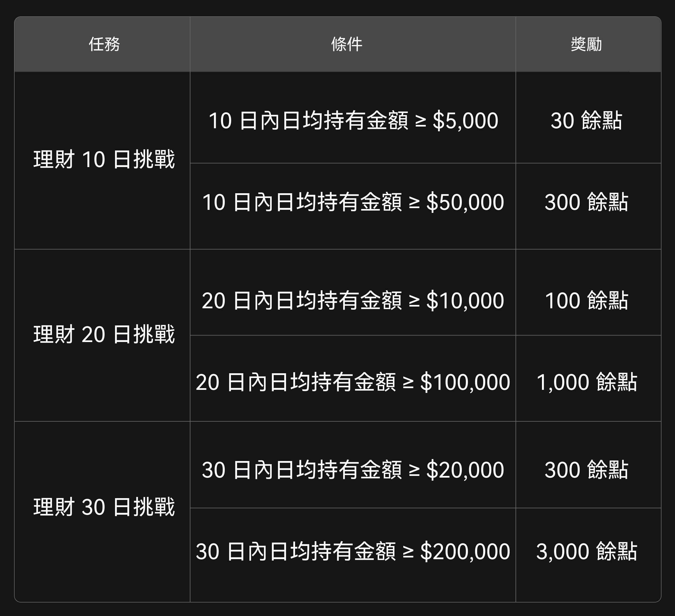
Task: Click the 30 日內日均持有金額 ≥ $200,000 condition
Action: pos(353,551)
